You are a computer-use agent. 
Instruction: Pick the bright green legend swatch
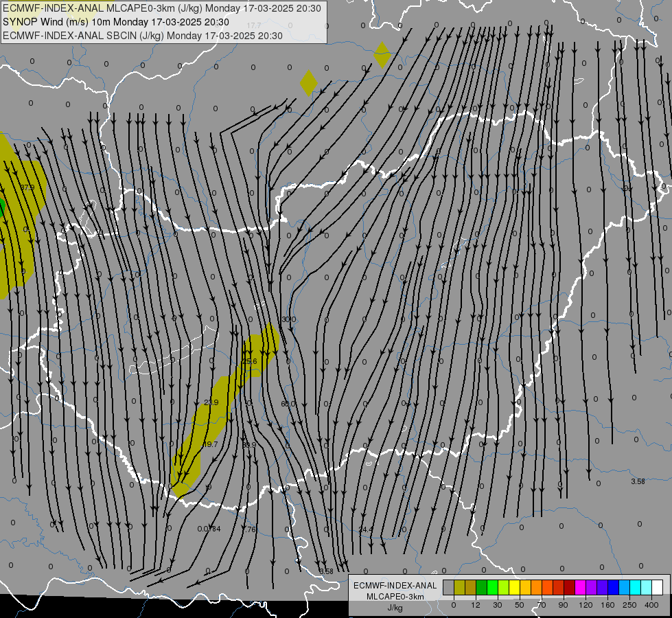[x=492, y=587]
